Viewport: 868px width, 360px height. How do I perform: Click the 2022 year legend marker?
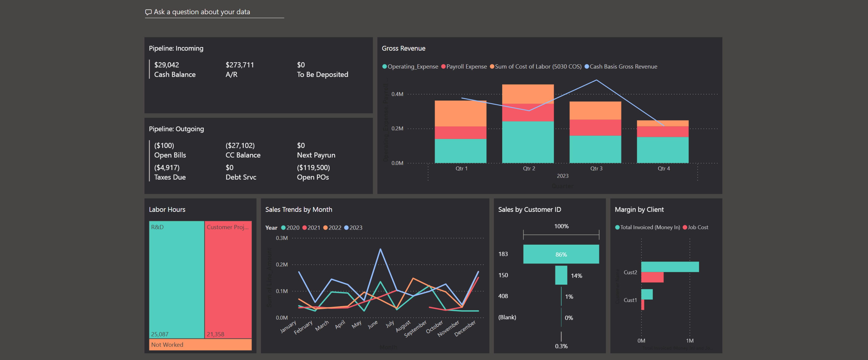[x=325, y=228]
